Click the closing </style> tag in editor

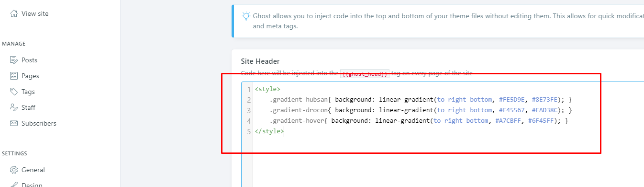[x=269, y=131]
